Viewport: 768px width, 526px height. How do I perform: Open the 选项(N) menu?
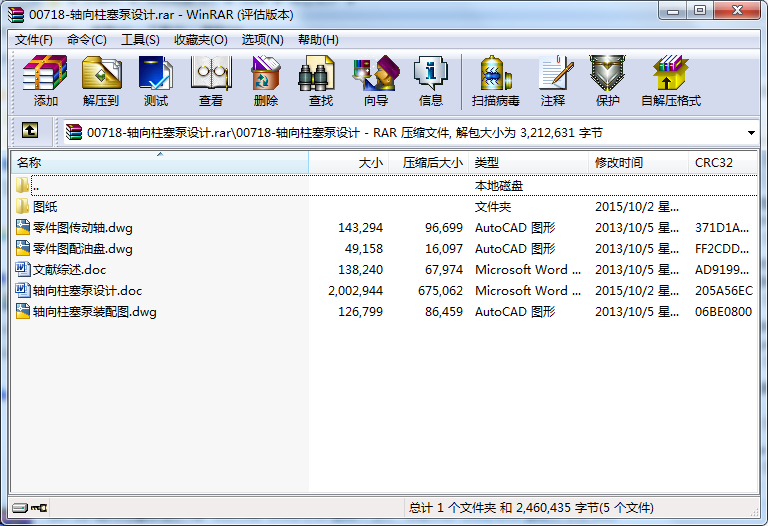point(263,40)
